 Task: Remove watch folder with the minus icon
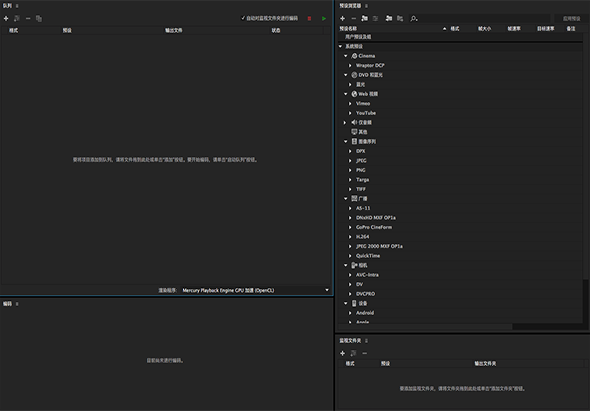(364, 353)
